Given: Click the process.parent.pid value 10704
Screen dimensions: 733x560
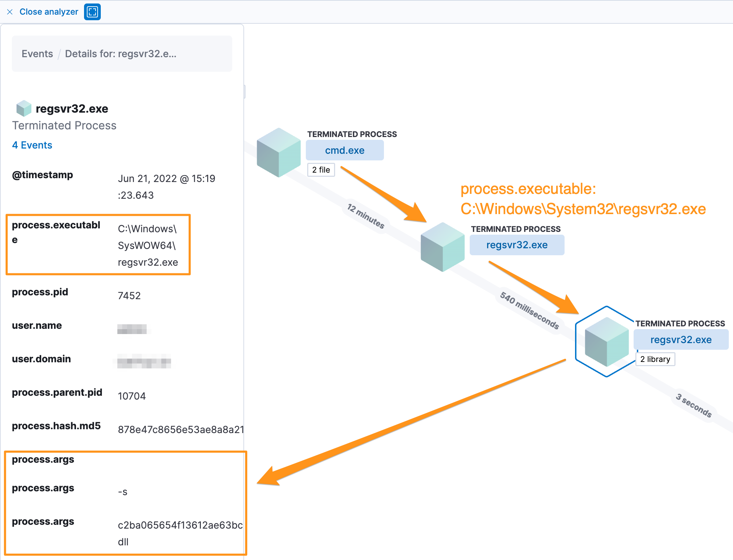Looking at the screenshot, I should (132, 396).
